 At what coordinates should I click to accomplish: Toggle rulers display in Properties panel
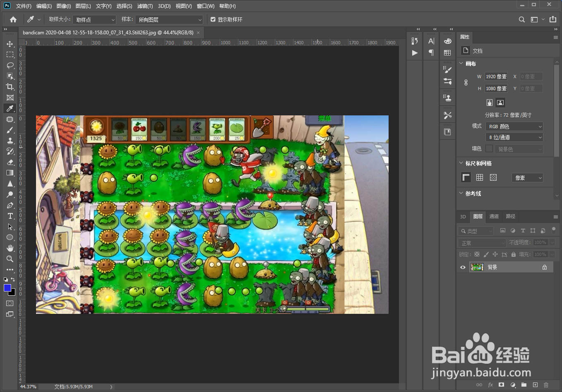pos(466,177)
